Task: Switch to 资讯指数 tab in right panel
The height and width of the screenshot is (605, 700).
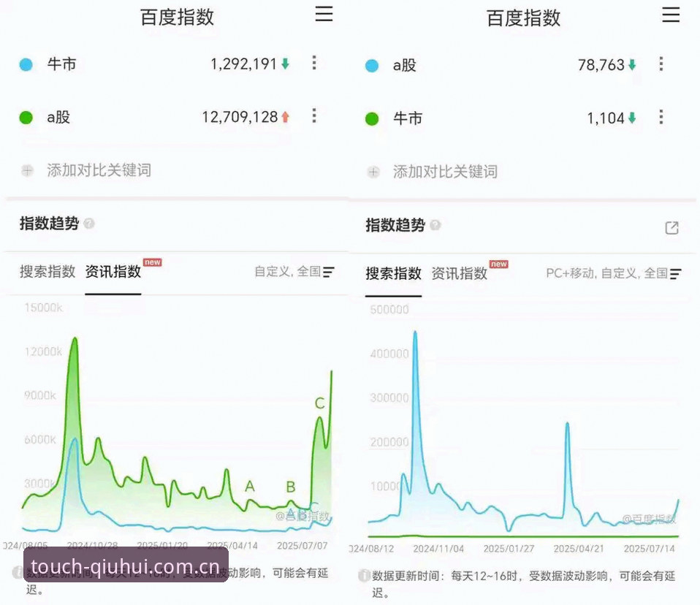Action: (460, 273)
